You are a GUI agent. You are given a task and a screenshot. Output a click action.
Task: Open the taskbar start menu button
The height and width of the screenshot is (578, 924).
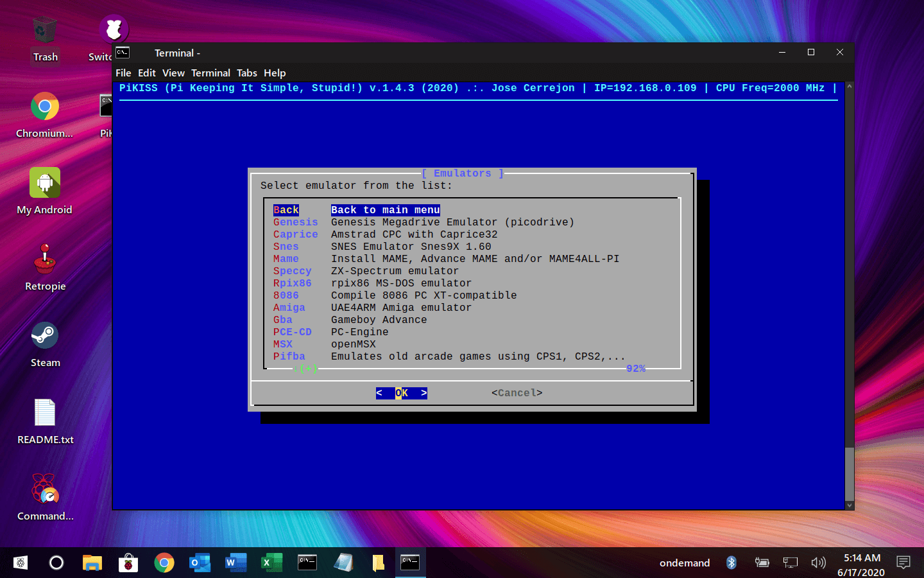[21, 563]
